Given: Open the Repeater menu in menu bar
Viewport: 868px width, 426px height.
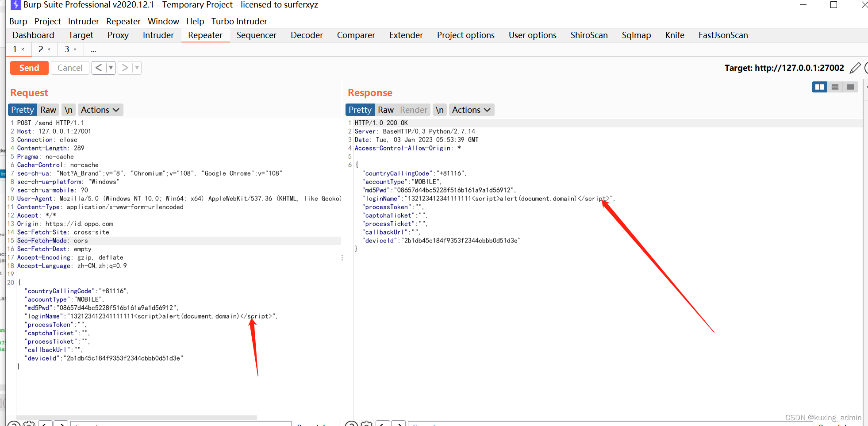Looking at the screenshot, I should click(123, 21).
